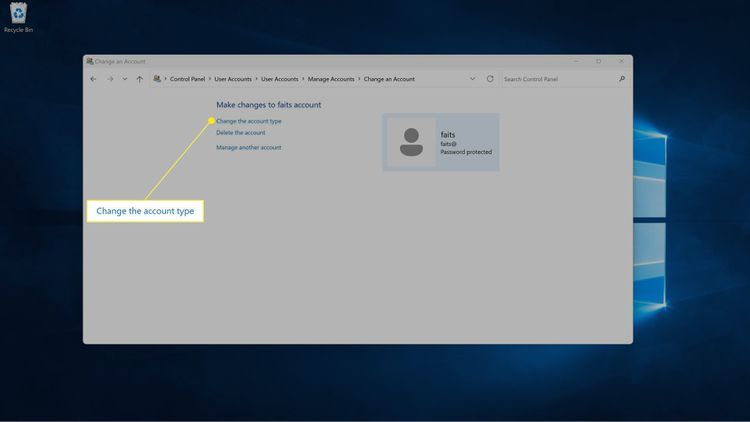Refresh the Control Panel page
This screenshot has width=750, height=422.
click(x=490, y=79)
